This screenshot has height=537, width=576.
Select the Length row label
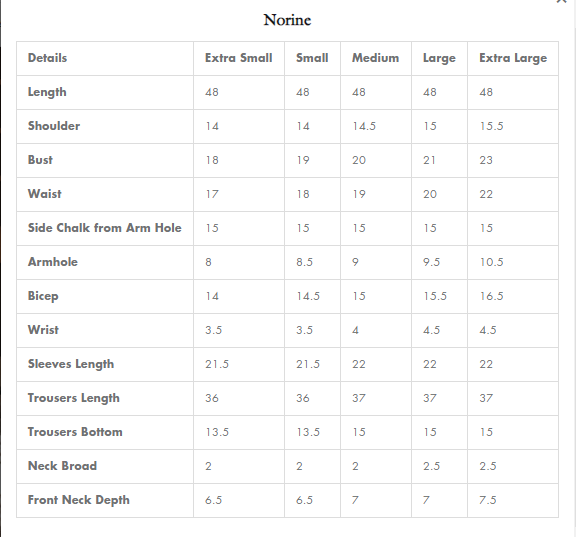pos(47,92)
